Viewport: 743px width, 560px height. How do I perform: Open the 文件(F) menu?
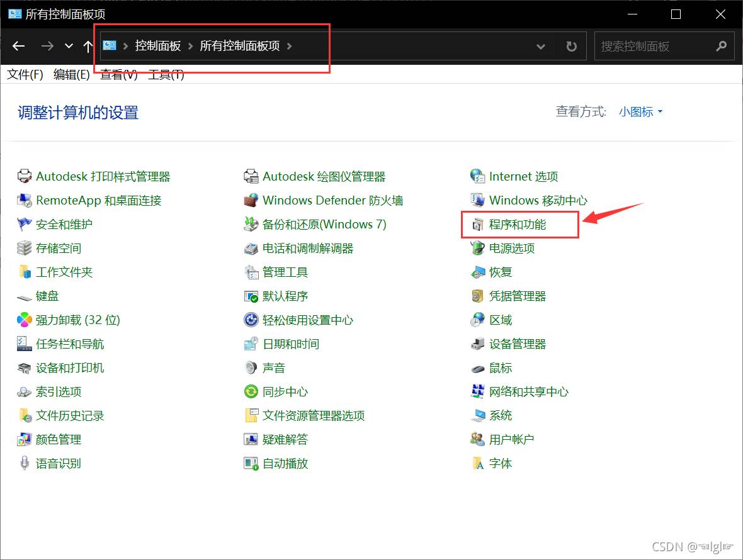(x=25, y=75)
